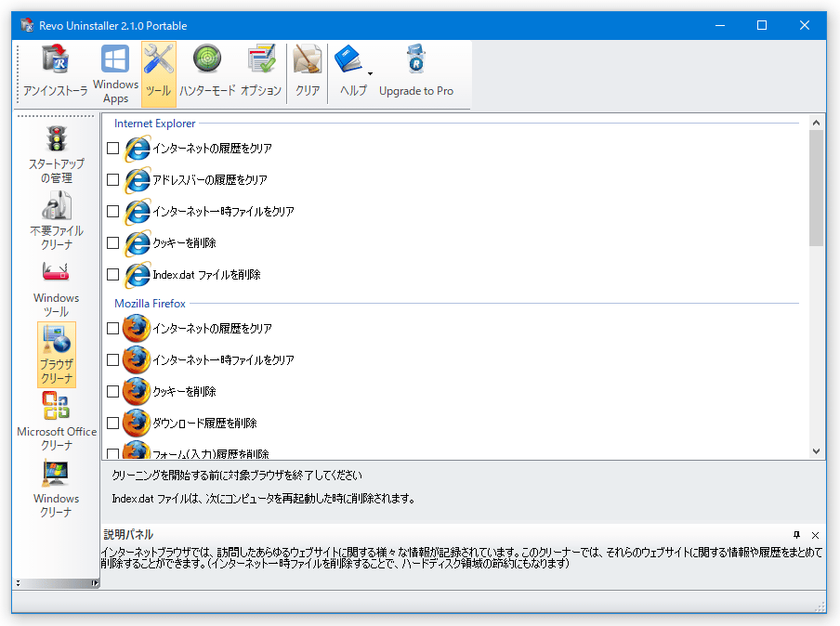Check Firefox インターネット一時ファイルをクリア checkbox

tap(112, 359)
